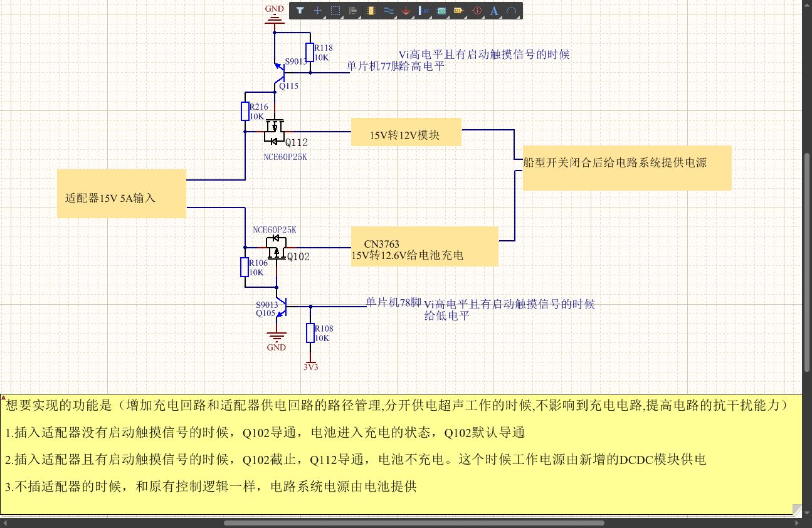The width and height of the screenshot is (812, 528).
Task: Click the 给低电平 annotation text
Action: pyautogui.click(x=447, y=316)
